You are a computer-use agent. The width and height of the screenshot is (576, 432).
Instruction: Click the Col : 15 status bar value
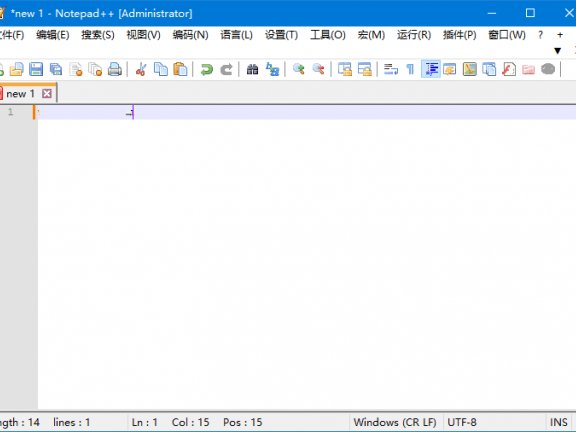click(190, 422)
